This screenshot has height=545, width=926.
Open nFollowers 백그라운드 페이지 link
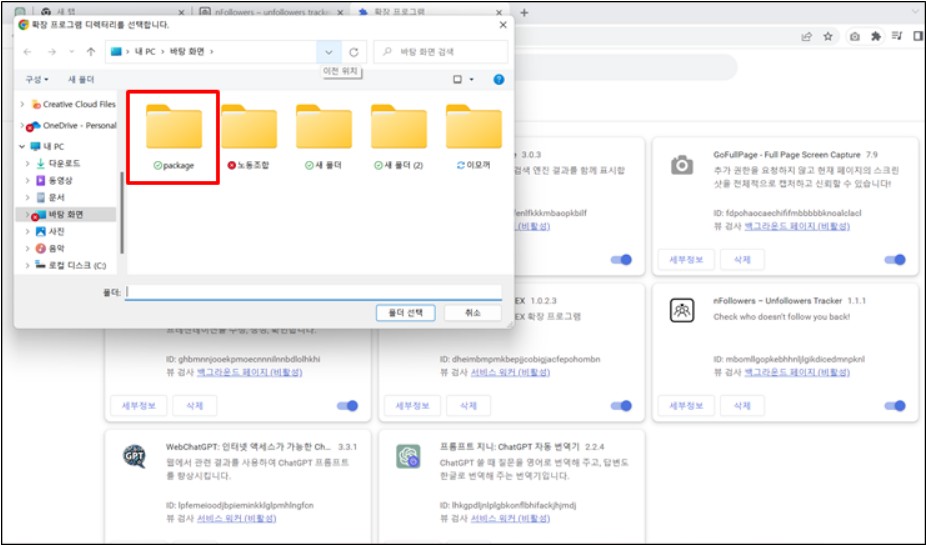click(797, 372)
